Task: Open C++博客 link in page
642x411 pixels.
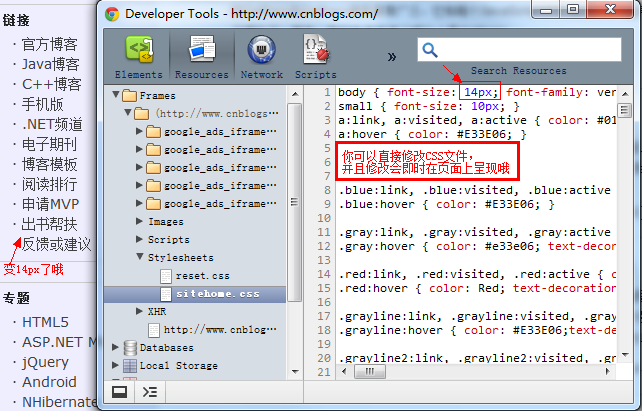Action: tap(52, 84)
